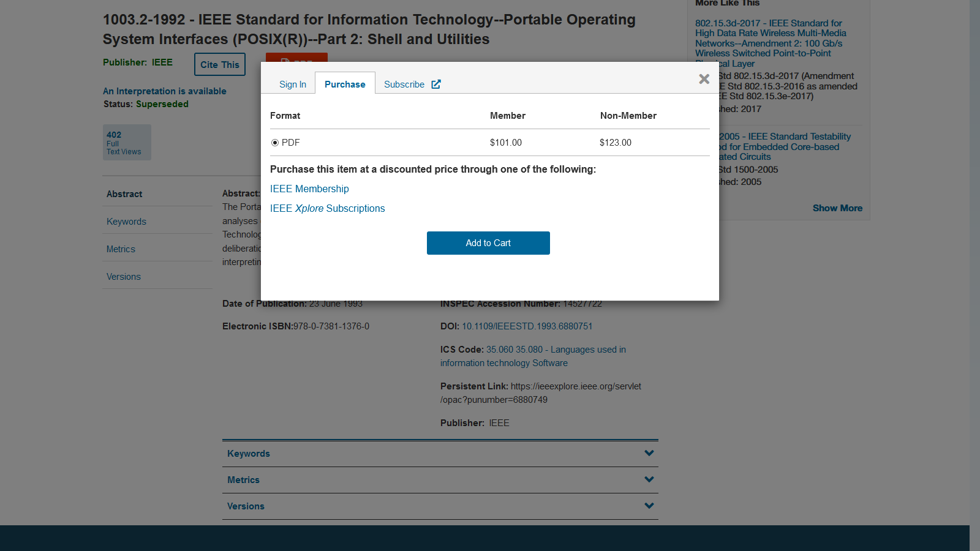Switch to the Sign In tab

click(x=292, y=84)
